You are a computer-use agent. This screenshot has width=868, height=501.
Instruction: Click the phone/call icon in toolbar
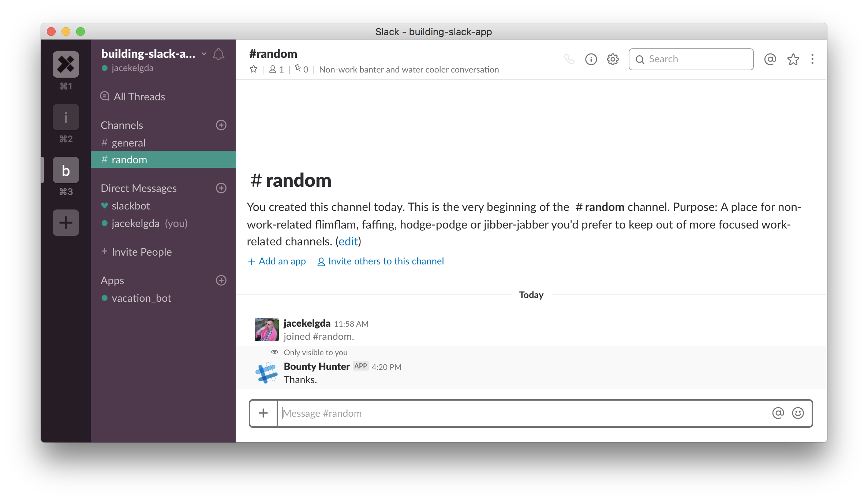[x=569, y=59]
